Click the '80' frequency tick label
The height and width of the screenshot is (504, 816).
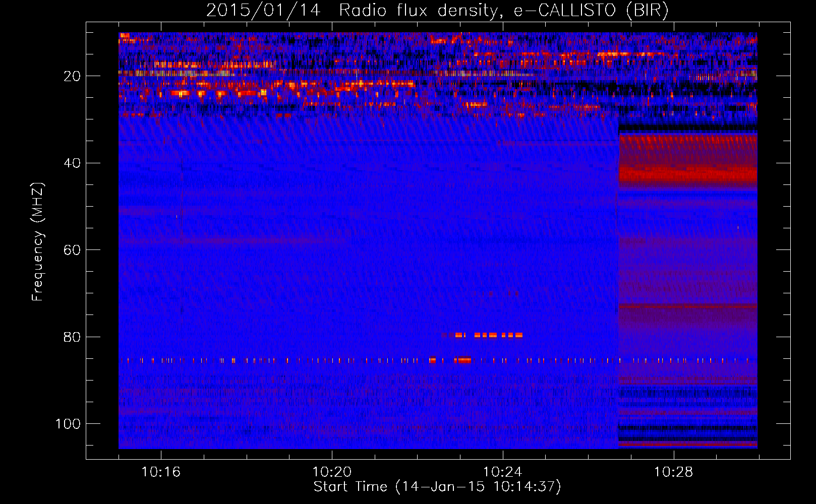(72, 337)
